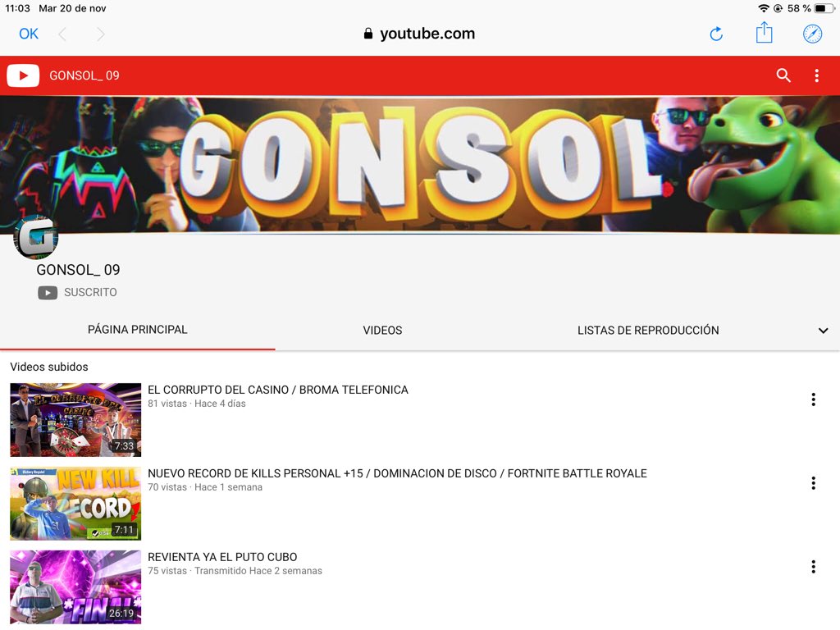Tap the 11:03 clock in status bar
Viewport: 840px width, 630px height.
pyautogui.click(x=18, y=8)
